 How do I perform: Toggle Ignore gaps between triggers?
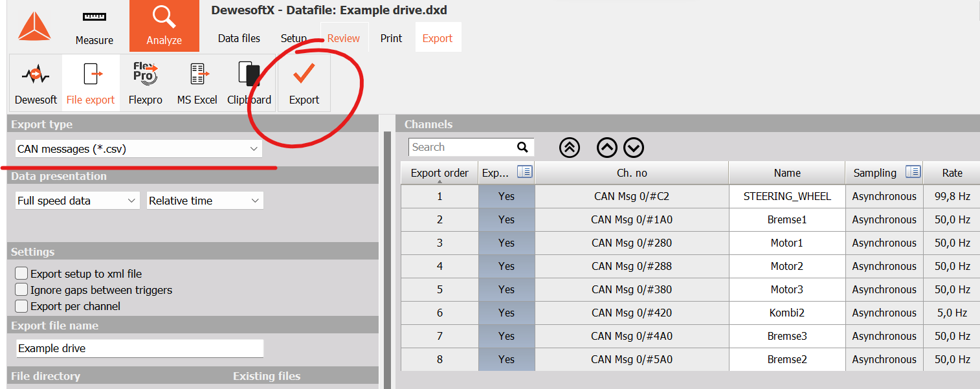pos(21,290)
